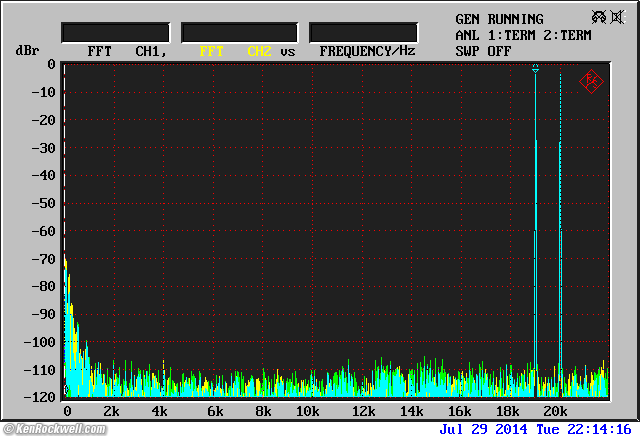
Task: Click the crossed-out headphones icon
Action: (x=599, y=17)
